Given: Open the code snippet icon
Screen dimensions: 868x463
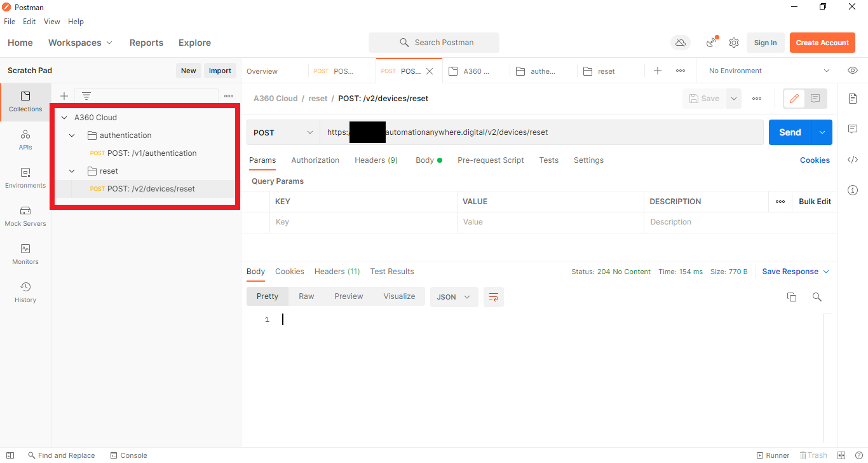Looking at the screenshot, I should click(x=853, y=160).
